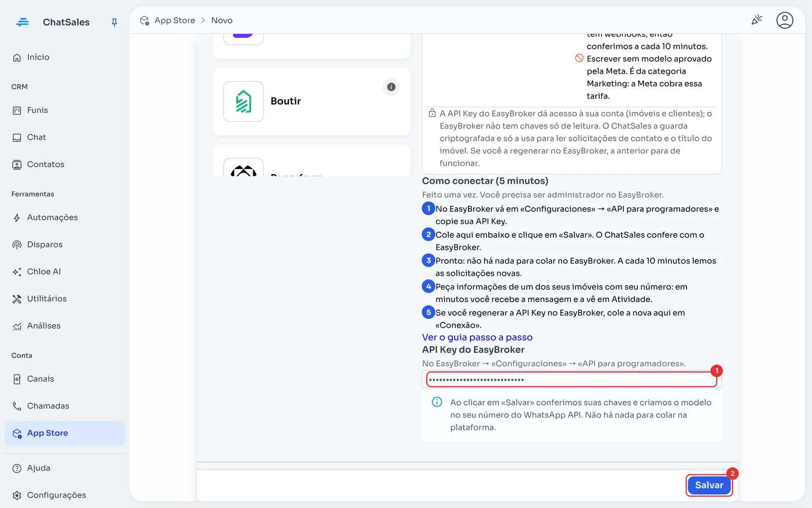Image resolution: width=812 pixels, height=508 pixels.
Task: Click the Canais phone icon
Action: click(17, 379)
